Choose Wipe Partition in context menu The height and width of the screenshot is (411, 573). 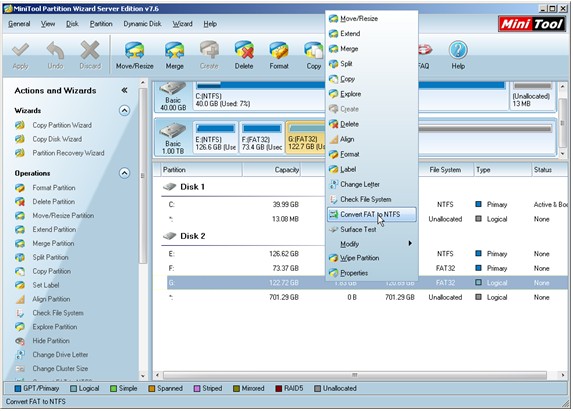(x=372, y=258)
